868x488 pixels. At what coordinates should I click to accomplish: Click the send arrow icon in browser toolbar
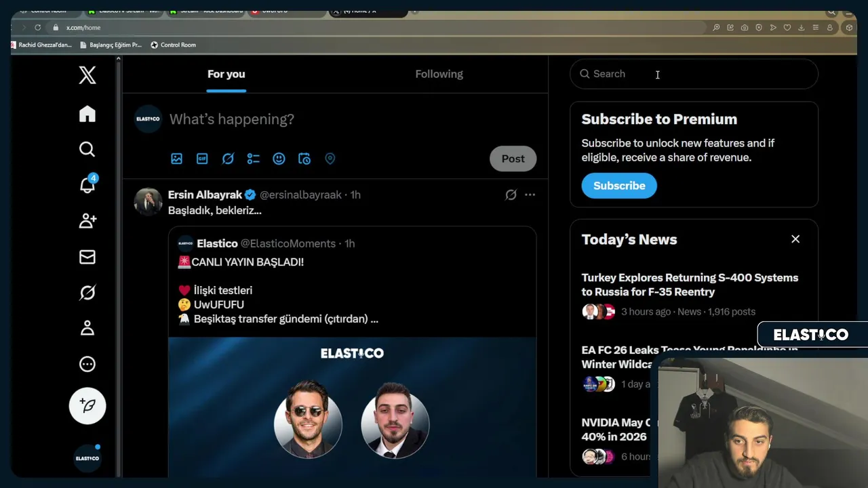(773, 28)
